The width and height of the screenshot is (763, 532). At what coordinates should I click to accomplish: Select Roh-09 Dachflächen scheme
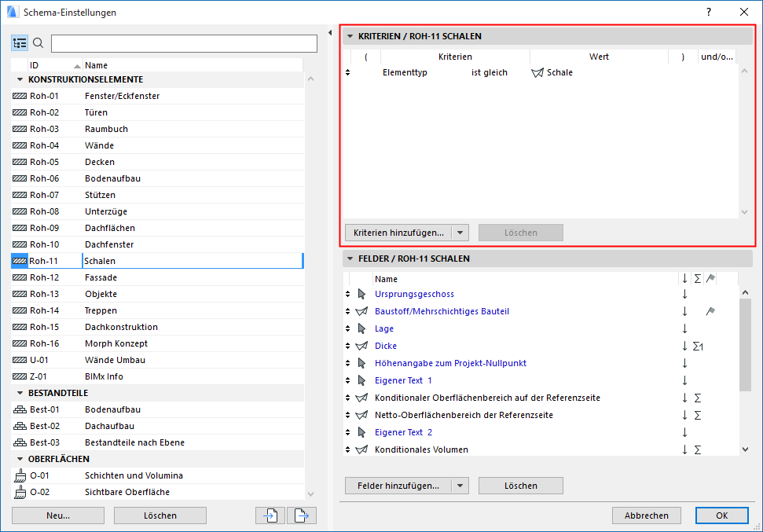tap(157, 228)
